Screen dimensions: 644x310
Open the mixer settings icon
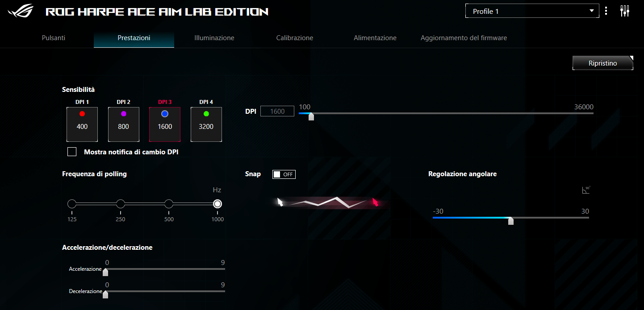(625, 11)
